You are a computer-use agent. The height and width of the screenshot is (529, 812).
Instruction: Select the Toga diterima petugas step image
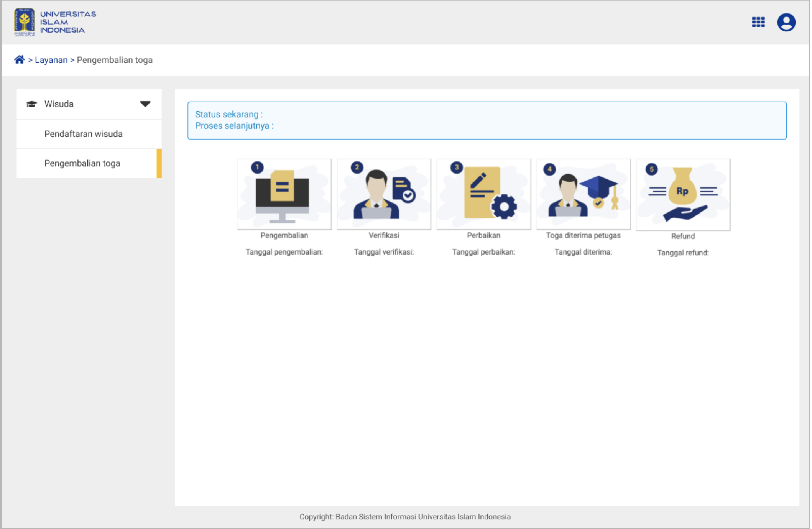point(583,194)
